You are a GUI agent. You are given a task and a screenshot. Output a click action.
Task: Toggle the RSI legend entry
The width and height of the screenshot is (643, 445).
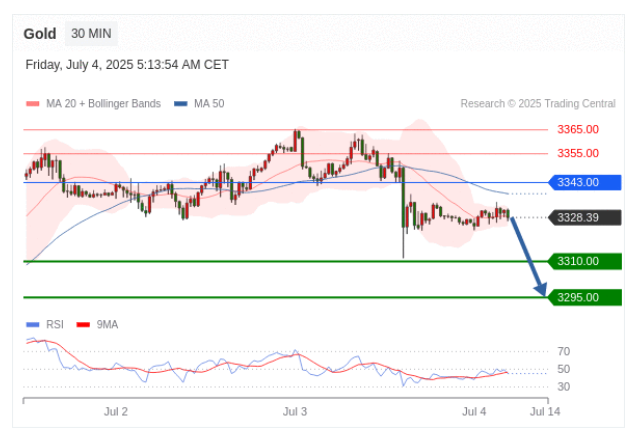(54, 325)
